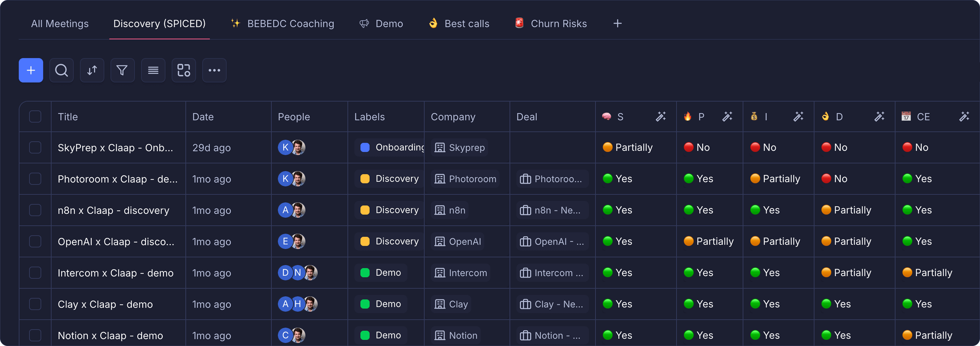Switch to All Meetings tab
The width and height of the screenshot is (980, 346).
60,23
